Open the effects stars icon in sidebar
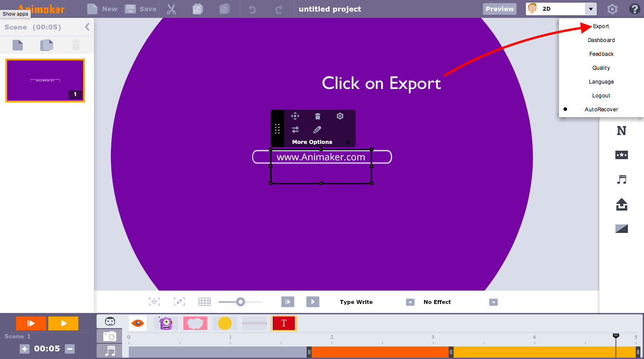 click(622, 155)
